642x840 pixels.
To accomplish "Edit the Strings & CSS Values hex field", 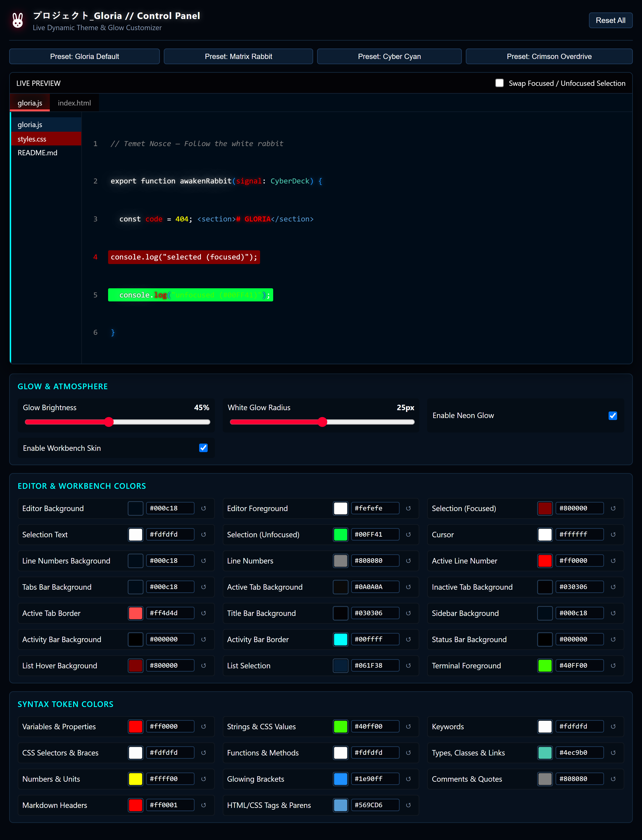I will (x=375, y=726).
